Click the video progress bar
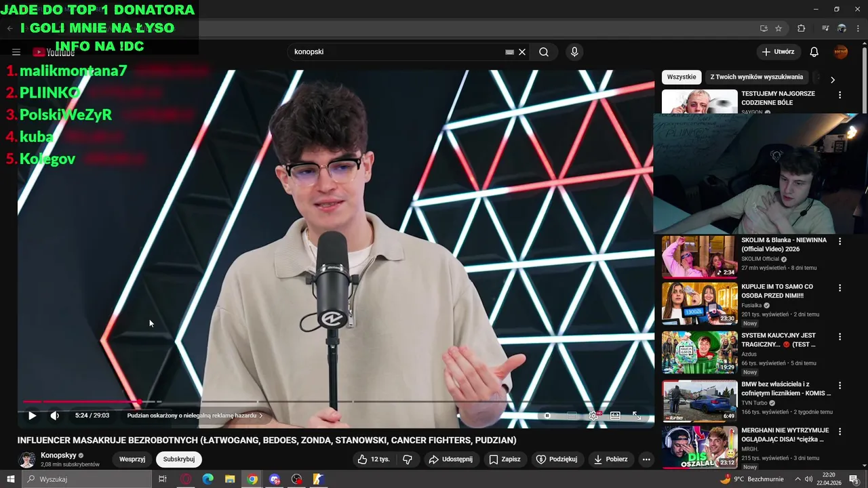Screen dimensions: 868x488 [x=336, y=402]
